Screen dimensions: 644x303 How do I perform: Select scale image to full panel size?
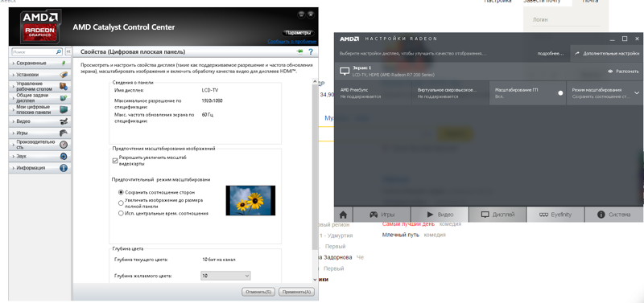pos(121,203)
